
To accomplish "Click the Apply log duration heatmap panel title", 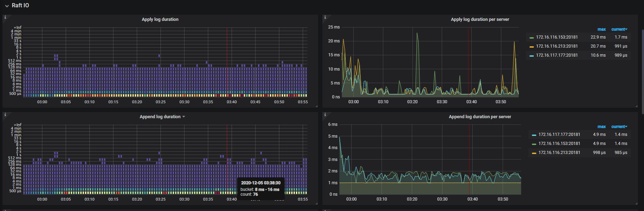I will 160,19.
